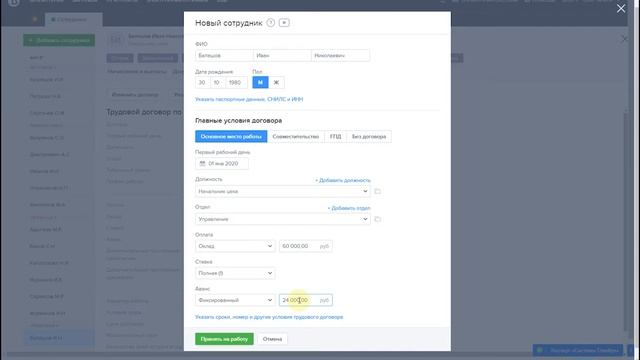Choose Основное место работы contract type

[231, 136]
